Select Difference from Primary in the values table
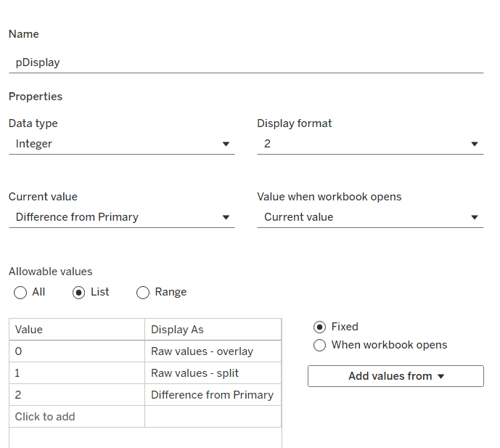Viewport: 500px width, 448px height. (213, 395)
